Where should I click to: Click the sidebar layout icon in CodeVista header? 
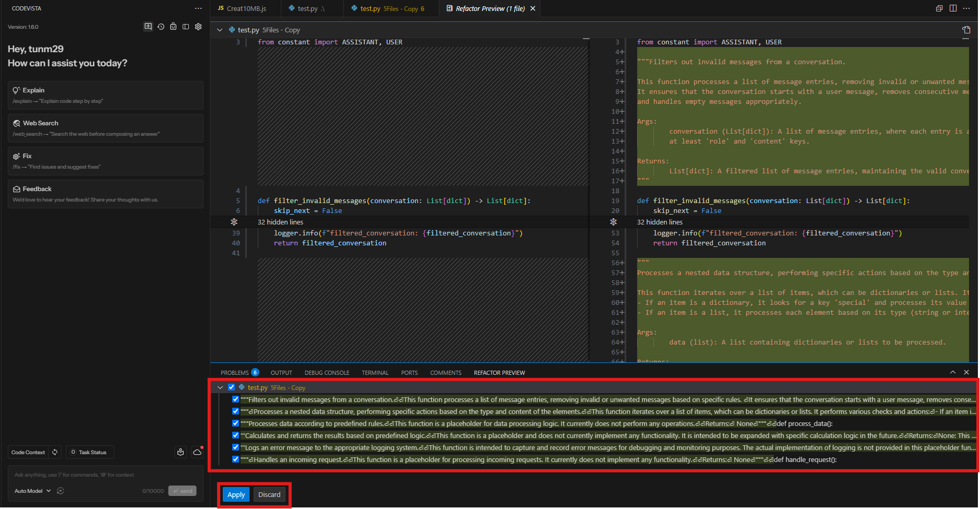186,27
